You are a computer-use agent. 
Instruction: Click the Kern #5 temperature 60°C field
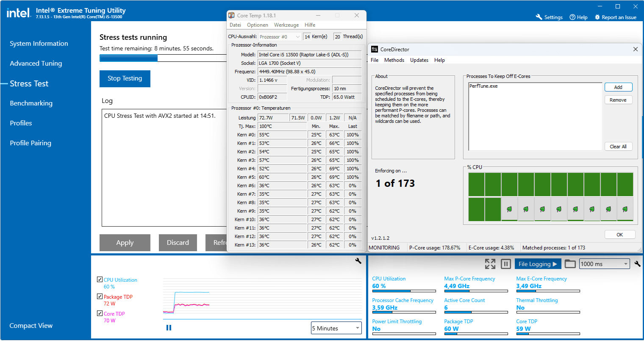[x=282, y=177]
